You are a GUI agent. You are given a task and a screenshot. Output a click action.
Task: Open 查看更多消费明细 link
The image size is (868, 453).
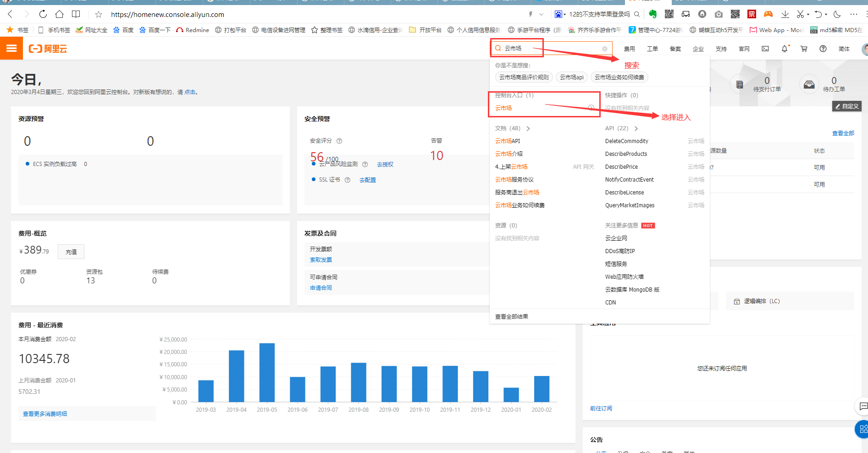coord(45,414)
